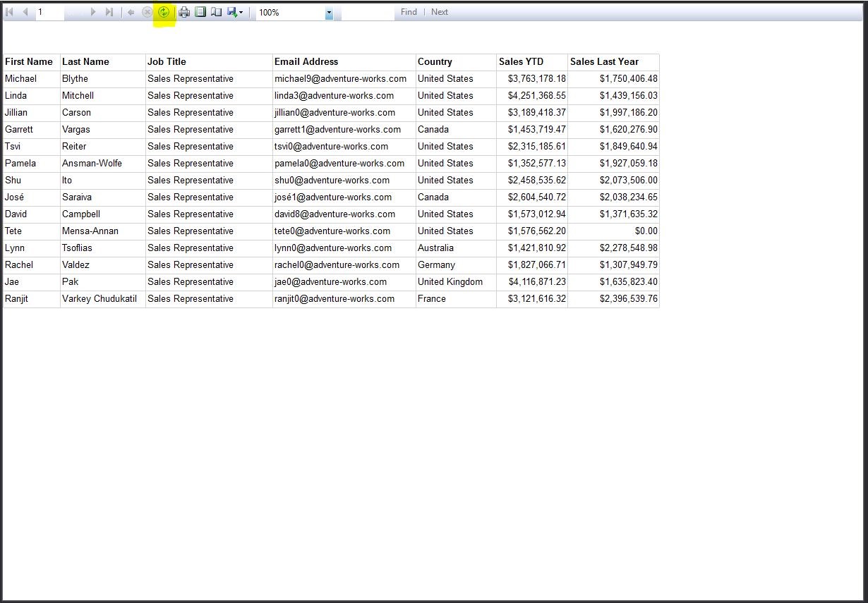Click the Export save icon
This screenshot has height=603, width=868.
233,12
